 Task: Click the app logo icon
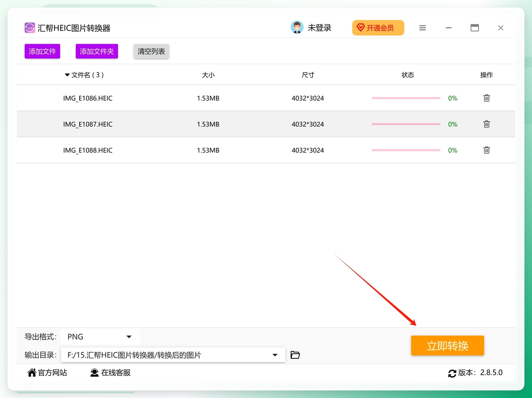[x=30, y=28]
